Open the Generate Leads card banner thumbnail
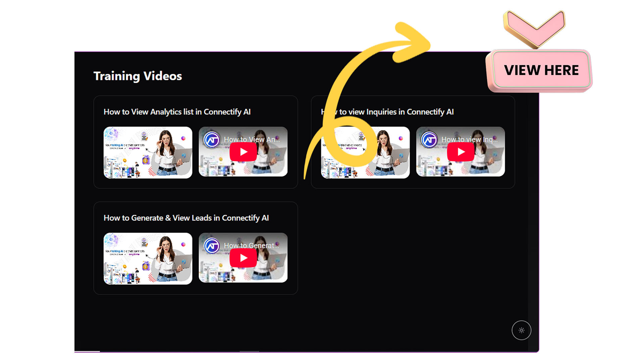The height and width of the screenshot is (362, 644). click(x=148, y=258)
